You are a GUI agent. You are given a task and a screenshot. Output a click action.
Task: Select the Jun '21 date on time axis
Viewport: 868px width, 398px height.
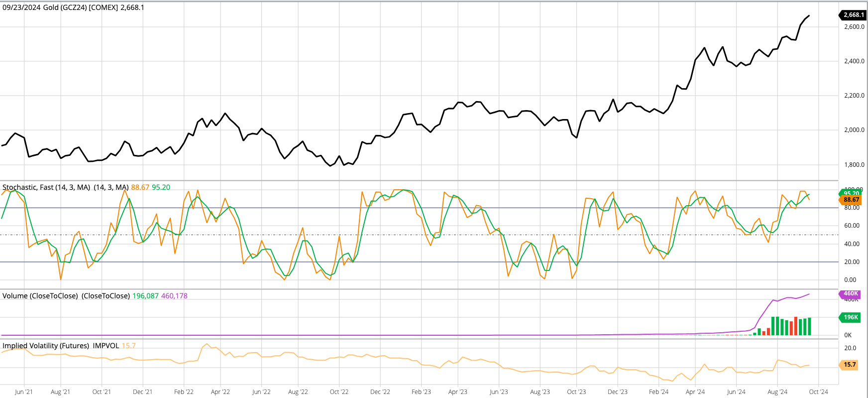coord(24,392)
